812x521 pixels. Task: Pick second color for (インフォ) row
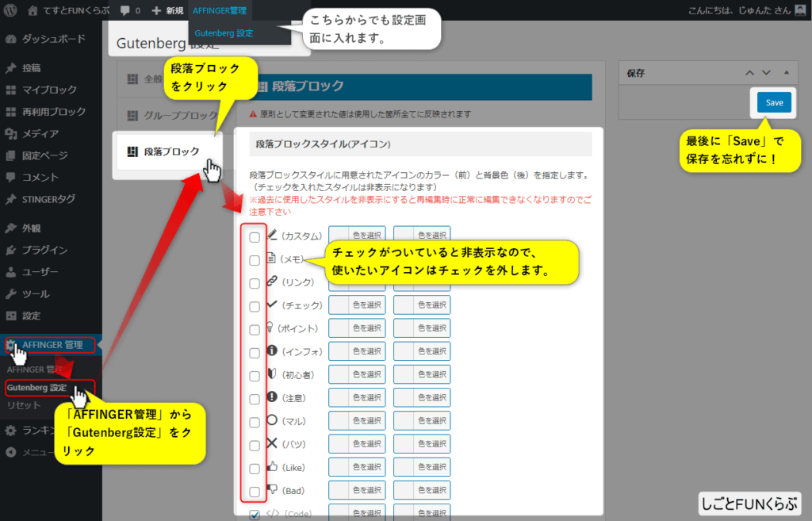[422, 351]
